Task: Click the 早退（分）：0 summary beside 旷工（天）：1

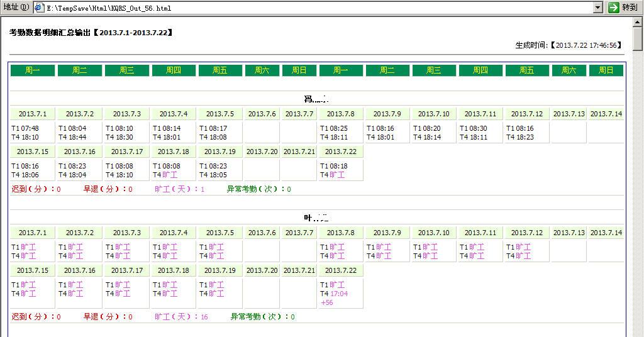Action: pos(108,189)
